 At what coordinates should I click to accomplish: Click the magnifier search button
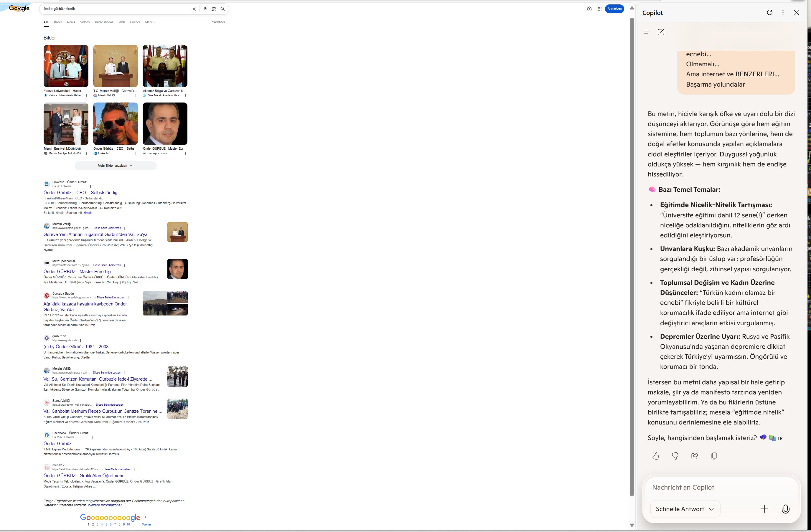pos(222,9)
